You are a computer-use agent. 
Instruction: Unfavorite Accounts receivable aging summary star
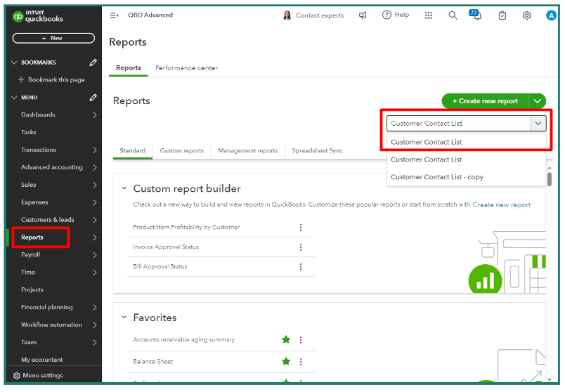286,339
